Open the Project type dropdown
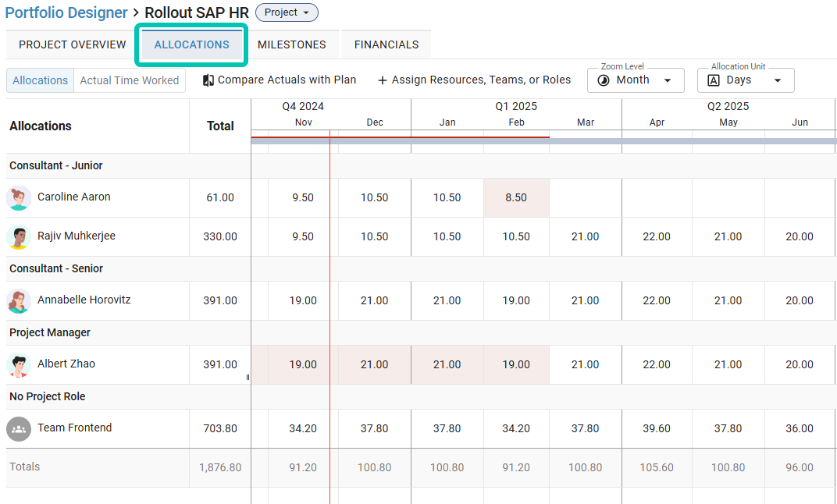Screen dimensions: 837x504 pos(287,12)
